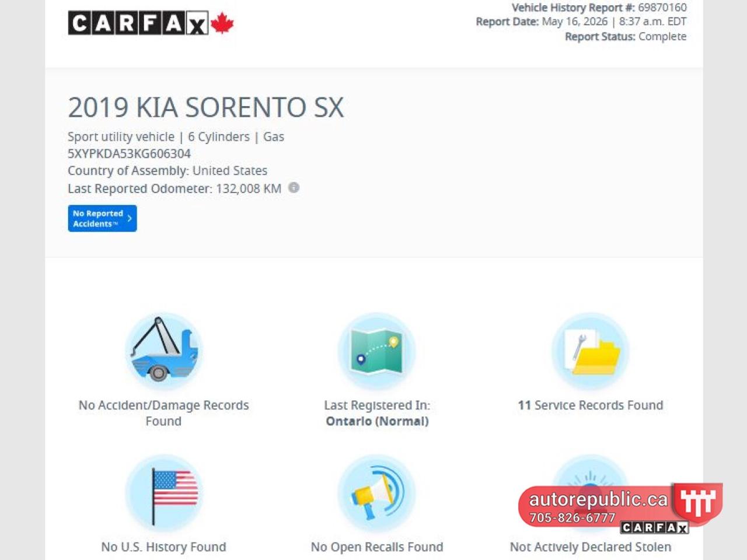
Task: Select No Accident/Damage Records Found text
Action: tap(163, 413)
